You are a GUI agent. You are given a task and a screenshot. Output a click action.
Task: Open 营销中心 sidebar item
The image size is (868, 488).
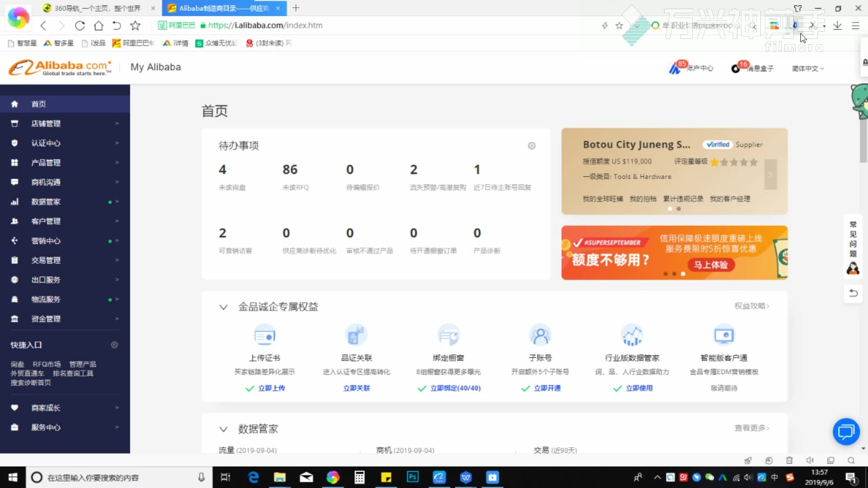click(x=65, y=241)
